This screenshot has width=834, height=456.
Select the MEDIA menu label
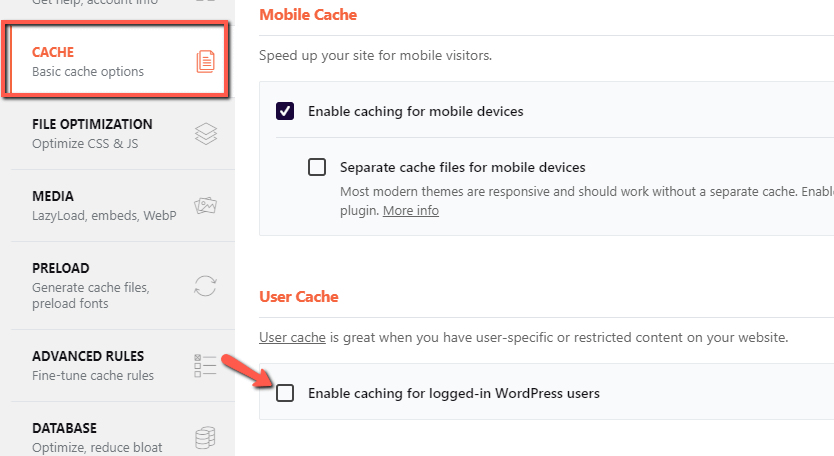point(52,196)
